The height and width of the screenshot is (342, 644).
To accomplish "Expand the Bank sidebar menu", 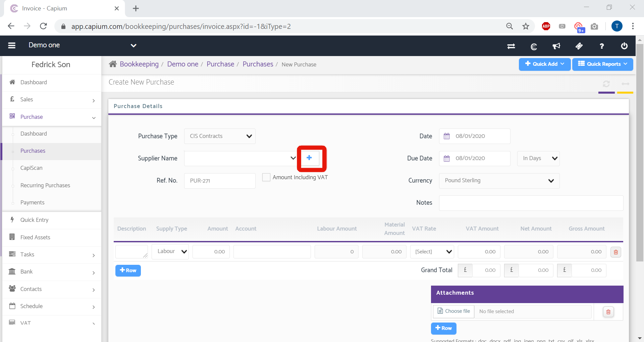I will (52, 272).
